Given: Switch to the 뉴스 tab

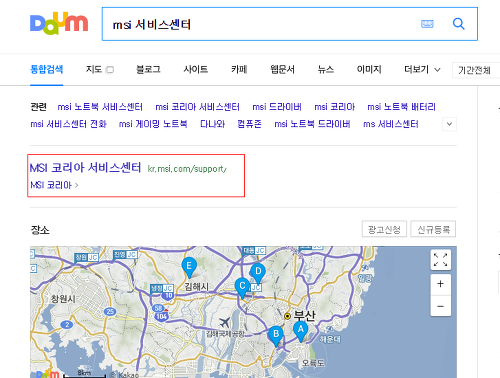Looking at the screenshot, I should (x=326, y=69).
